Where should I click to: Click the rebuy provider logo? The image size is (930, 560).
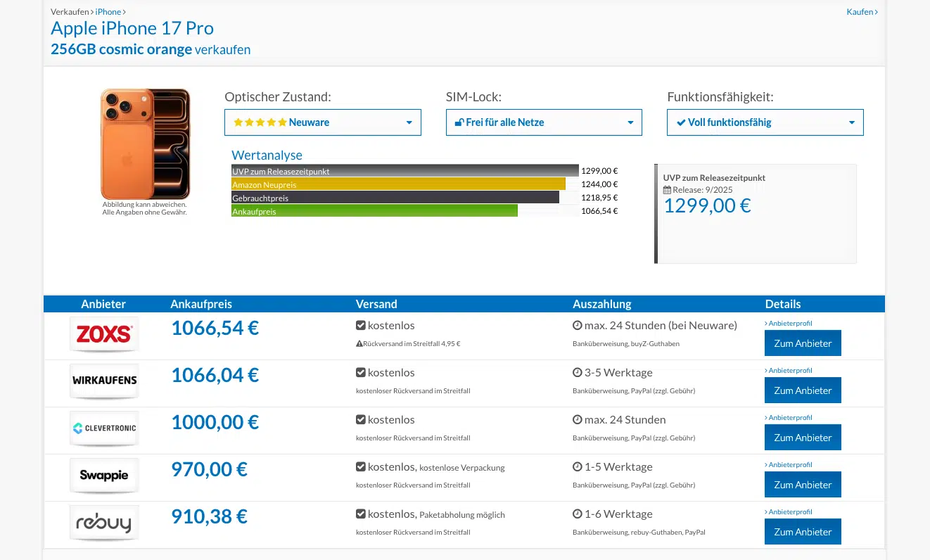pyautogui.click(x=104, y=523)
